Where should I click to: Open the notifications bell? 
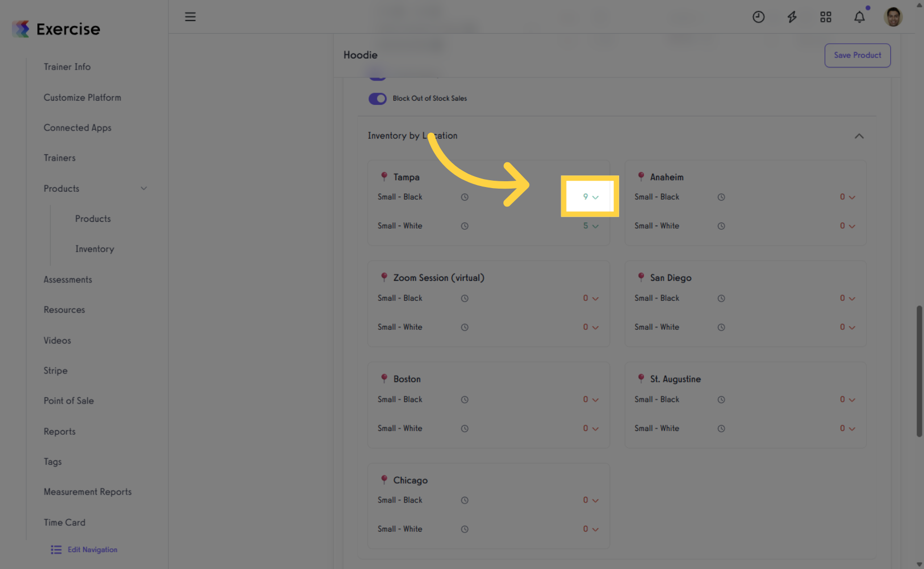(859, 17)
